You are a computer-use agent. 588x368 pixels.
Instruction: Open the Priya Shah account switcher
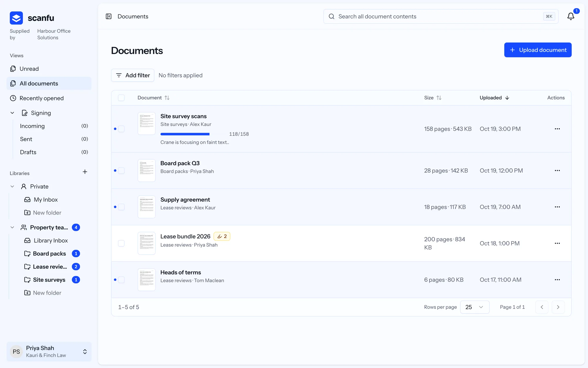(49, 352)
